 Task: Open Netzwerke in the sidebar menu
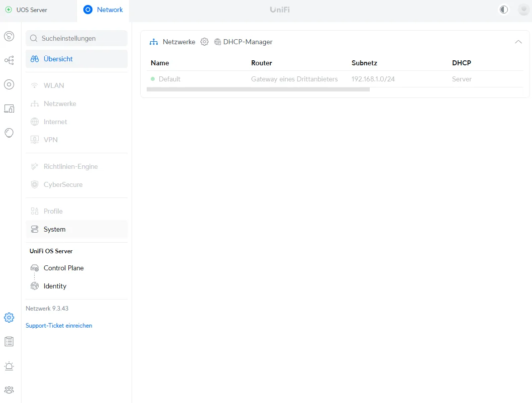click(77, 104)
